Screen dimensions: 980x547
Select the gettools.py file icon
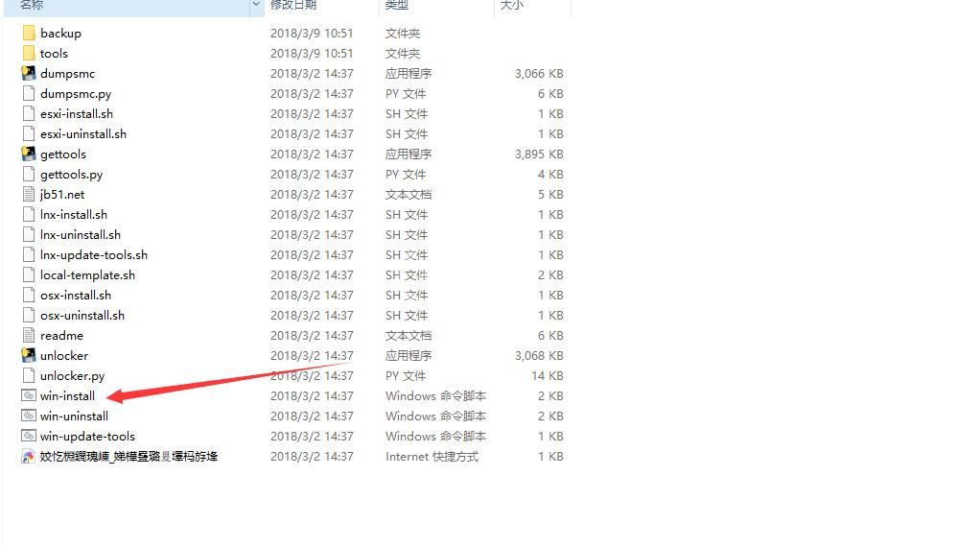point(28,174)
